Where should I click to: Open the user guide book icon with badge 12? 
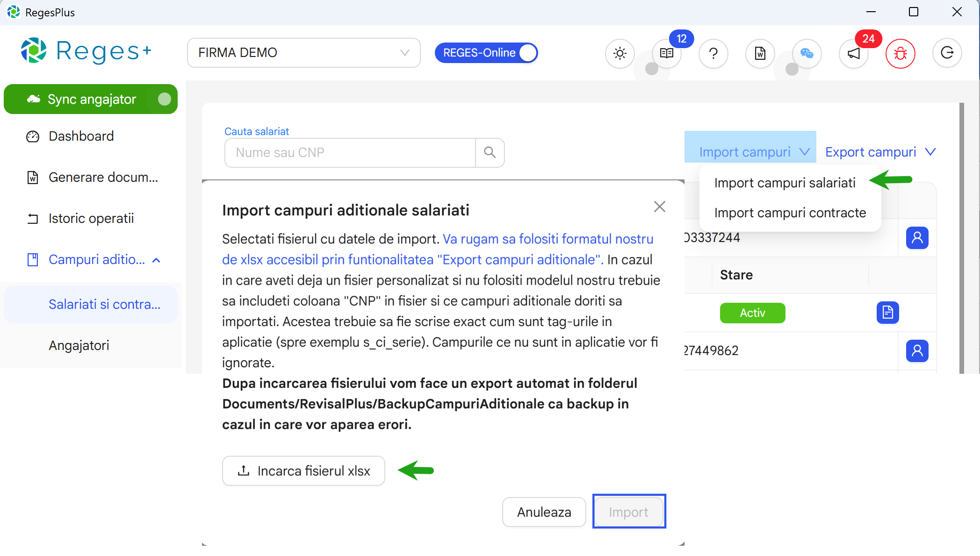coord(666,53)
